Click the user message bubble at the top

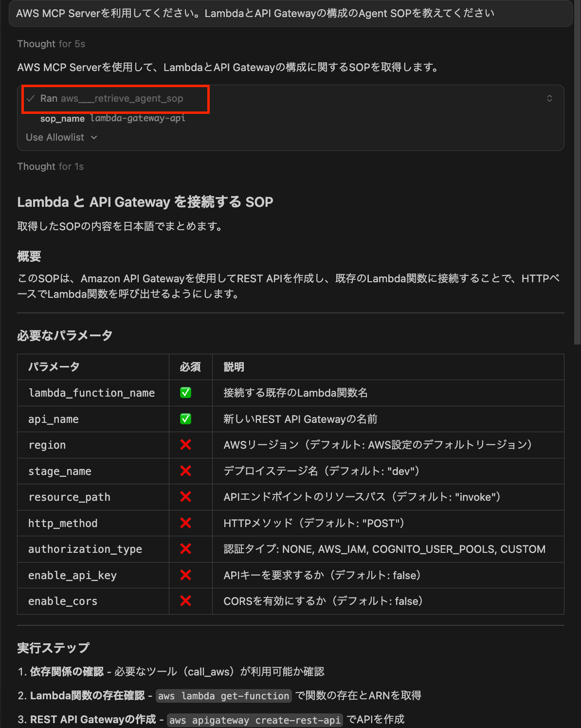[290, 14]
